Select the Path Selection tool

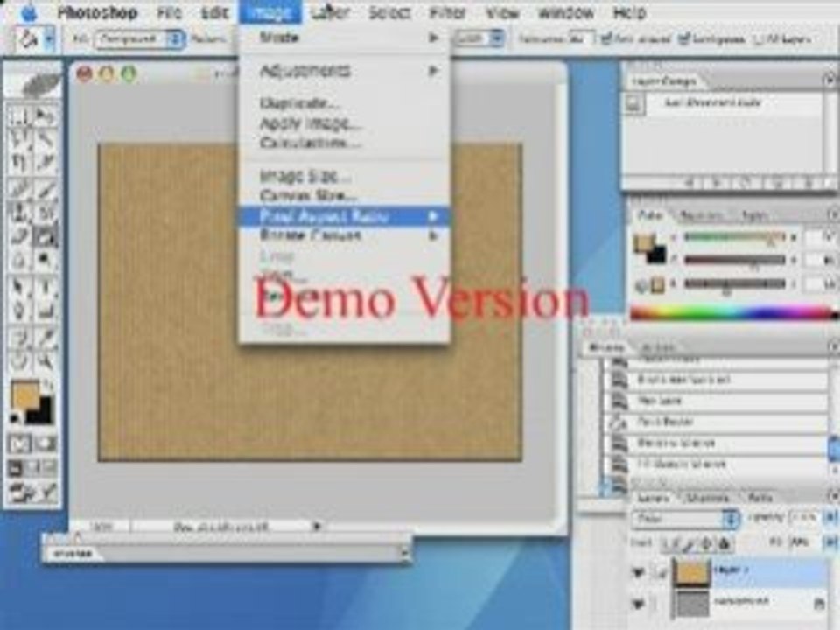tap(19, 287)
